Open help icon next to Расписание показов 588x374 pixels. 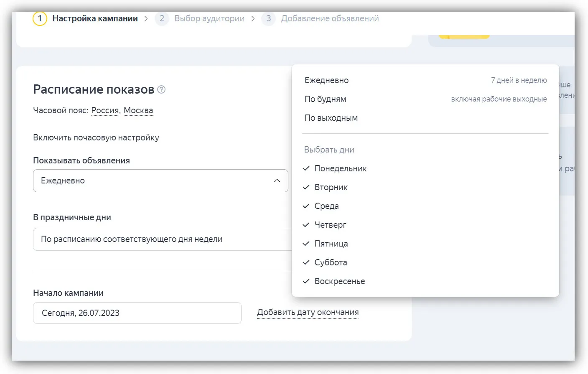tap(161, 89)
